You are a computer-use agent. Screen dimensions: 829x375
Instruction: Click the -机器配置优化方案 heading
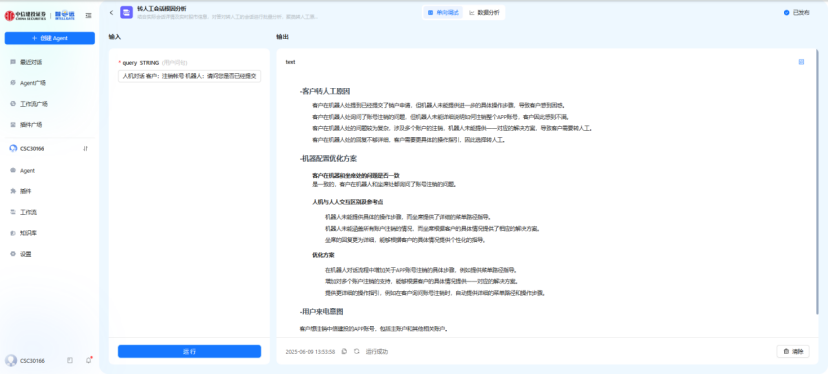pos(328,158)
